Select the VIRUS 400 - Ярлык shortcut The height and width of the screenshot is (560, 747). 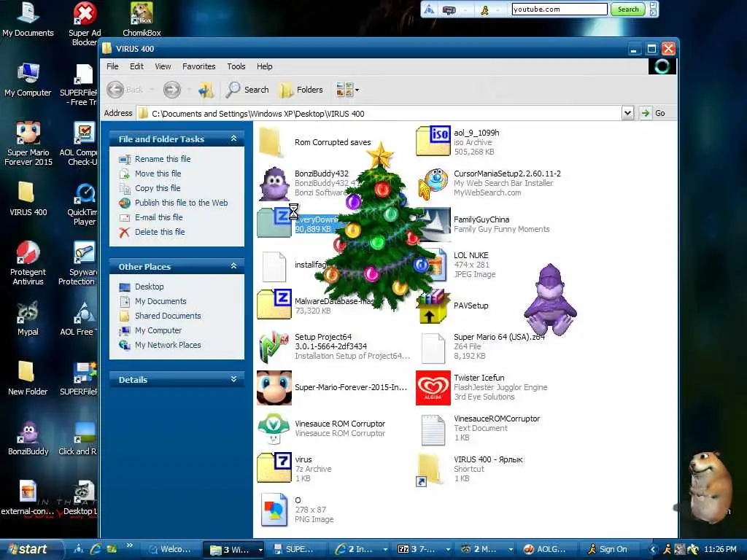coord(469,469)
